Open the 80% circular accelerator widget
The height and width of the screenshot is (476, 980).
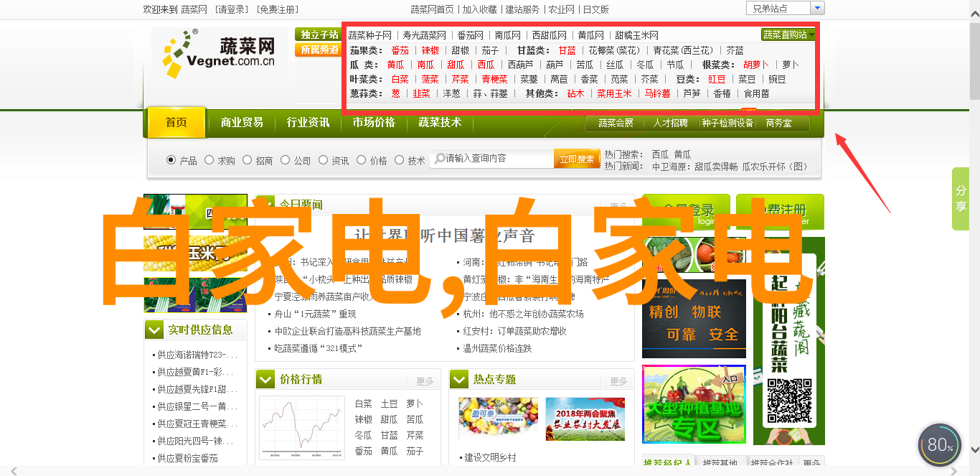coord(939,445)
